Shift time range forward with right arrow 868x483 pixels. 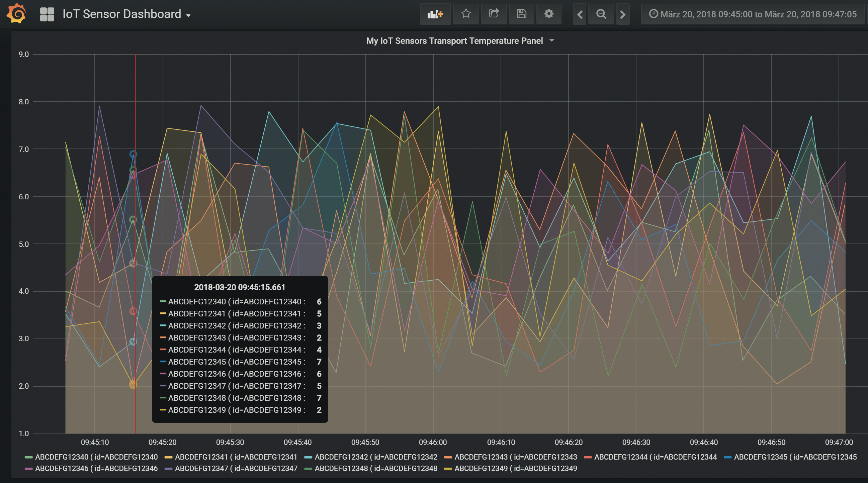[623, 14]
